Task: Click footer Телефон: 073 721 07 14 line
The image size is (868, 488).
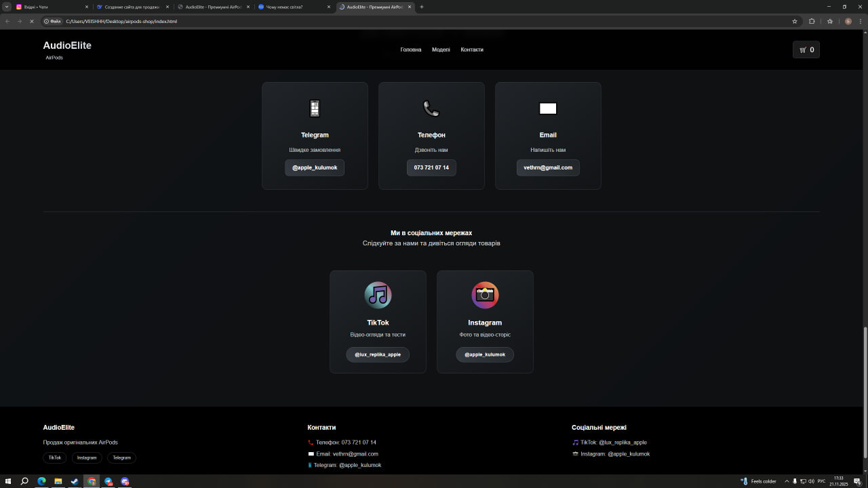Action: [342, 443]
